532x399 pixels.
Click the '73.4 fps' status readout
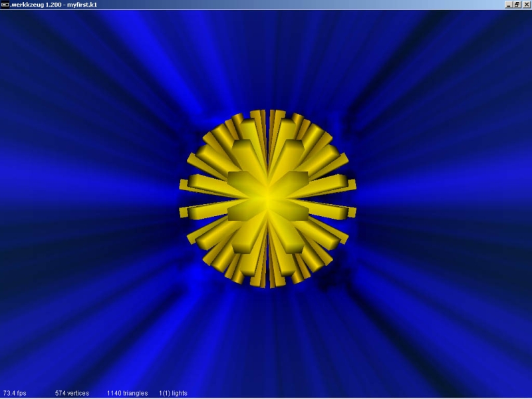coord(15,393)
